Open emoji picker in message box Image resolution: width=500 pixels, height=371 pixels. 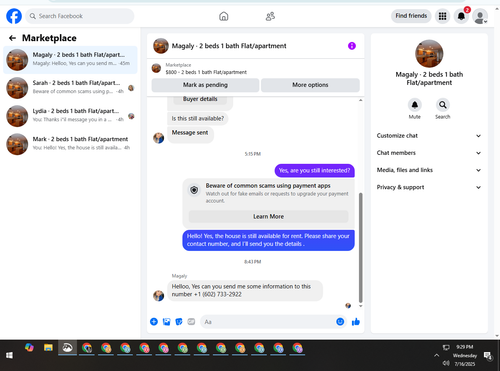point(340,321)
